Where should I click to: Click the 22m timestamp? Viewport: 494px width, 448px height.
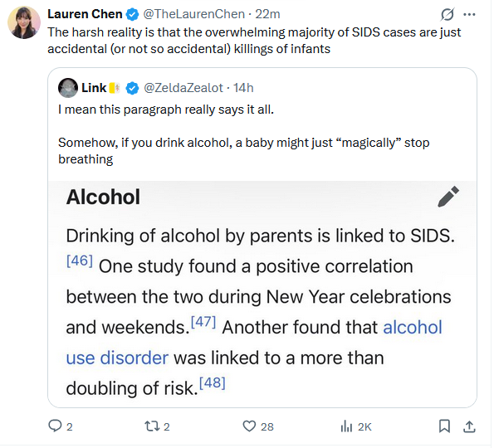point(267,14)
